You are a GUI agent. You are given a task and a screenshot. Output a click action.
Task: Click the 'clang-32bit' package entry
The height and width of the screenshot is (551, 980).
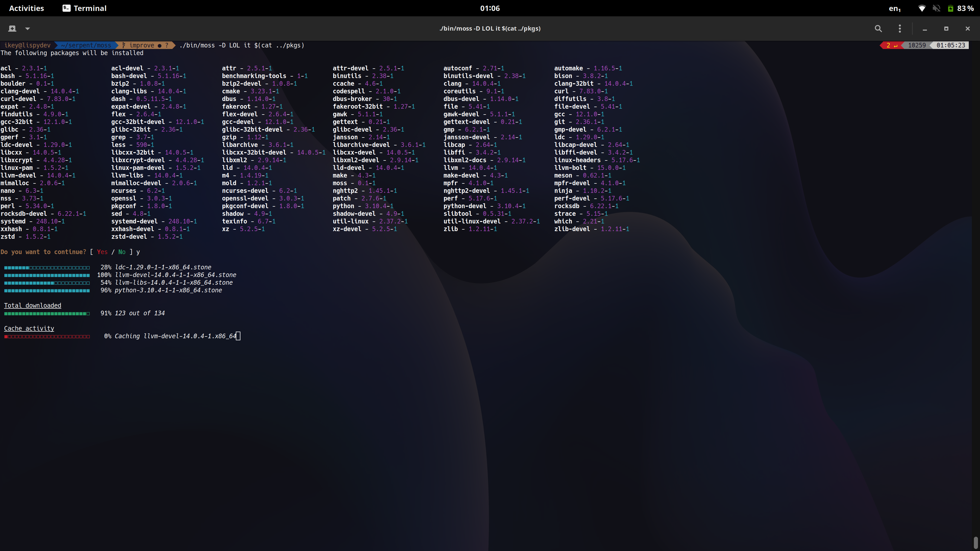[593, 84]
